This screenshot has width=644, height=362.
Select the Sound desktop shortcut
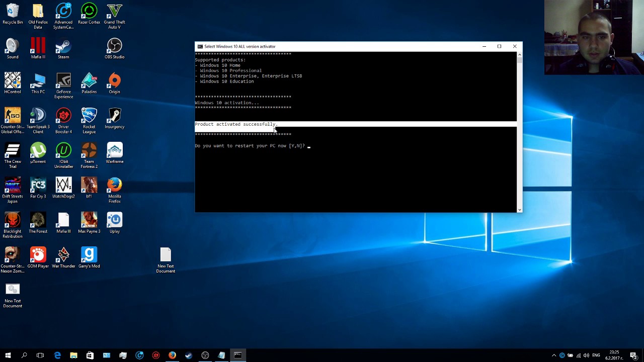[13, 49]
